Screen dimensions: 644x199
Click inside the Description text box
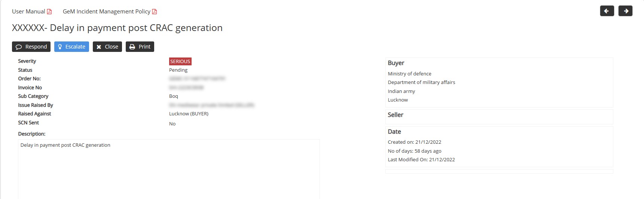[x=169, y=168]
